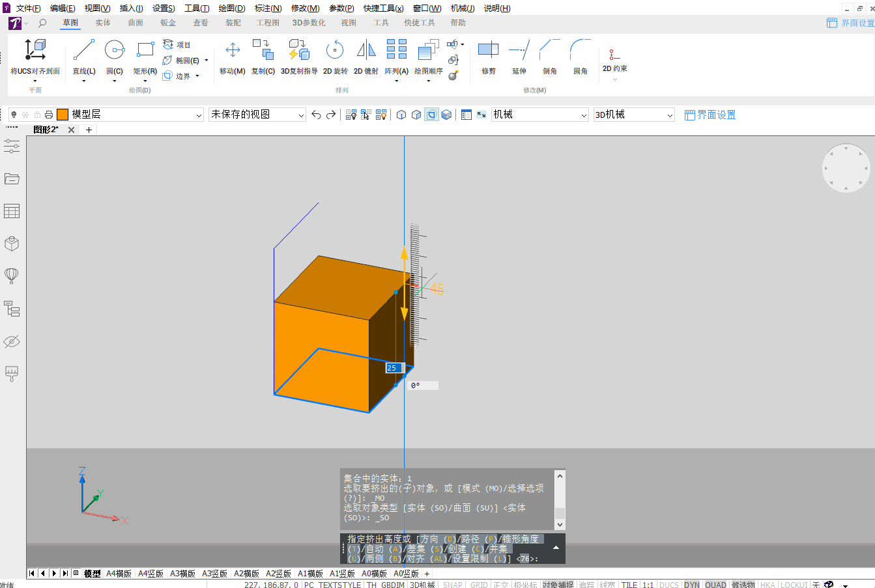This screenshot has width=875, height=588.
Task: Click the 圆角 fillet tool
Action: pos(581,56)
